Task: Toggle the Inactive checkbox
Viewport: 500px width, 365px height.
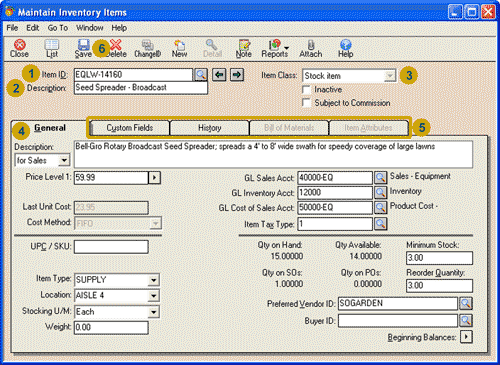Action: click(x=306, y=90)
